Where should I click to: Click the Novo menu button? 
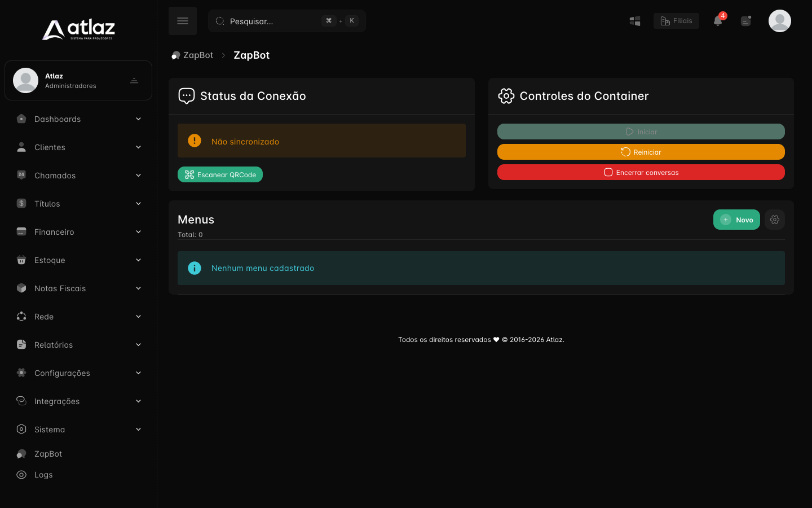pyautogui.click(x=736, y=220)
